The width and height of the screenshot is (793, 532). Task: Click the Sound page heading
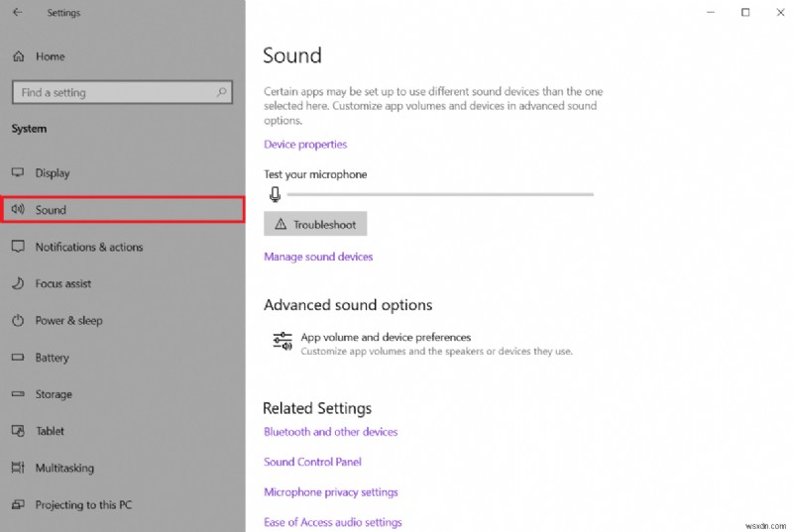click(292, 55)
